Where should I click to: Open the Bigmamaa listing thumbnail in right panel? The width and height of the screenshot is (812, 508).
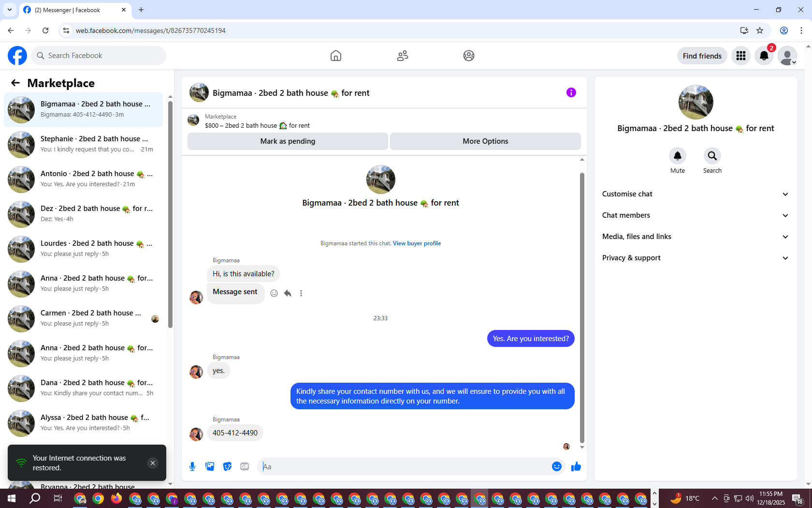click(696, 102)
